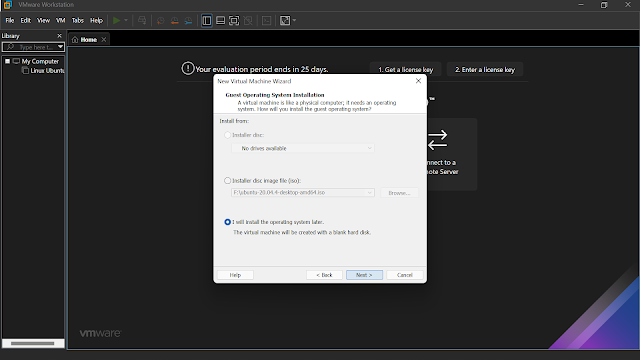640x360 pixels.
Task: Open the Tabs menu
Action: point(78,20)
